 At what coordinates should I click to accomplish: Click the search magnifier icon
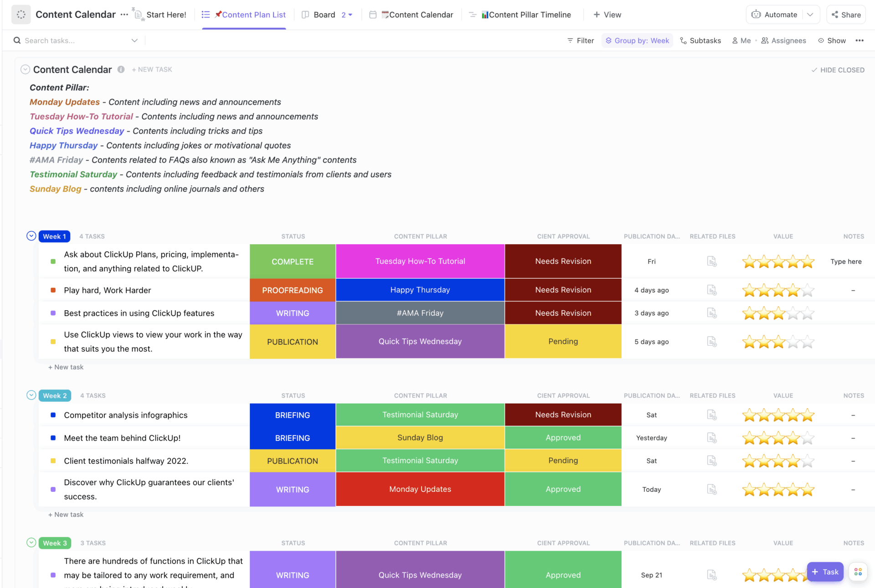pyautogui.click(x=17, y=41)
